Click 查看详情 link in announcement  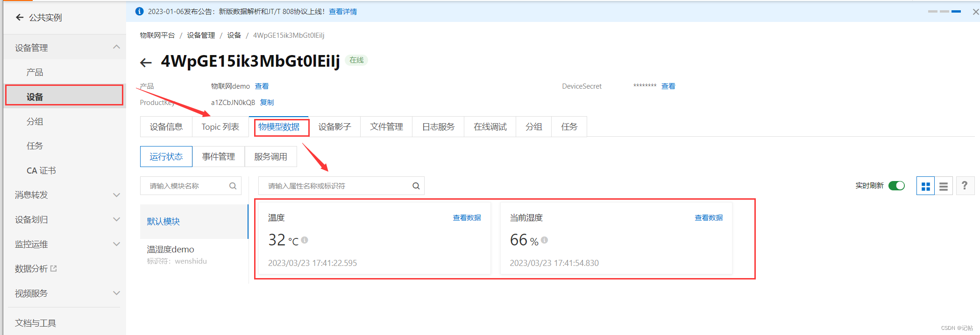click(x=343, y=11)
